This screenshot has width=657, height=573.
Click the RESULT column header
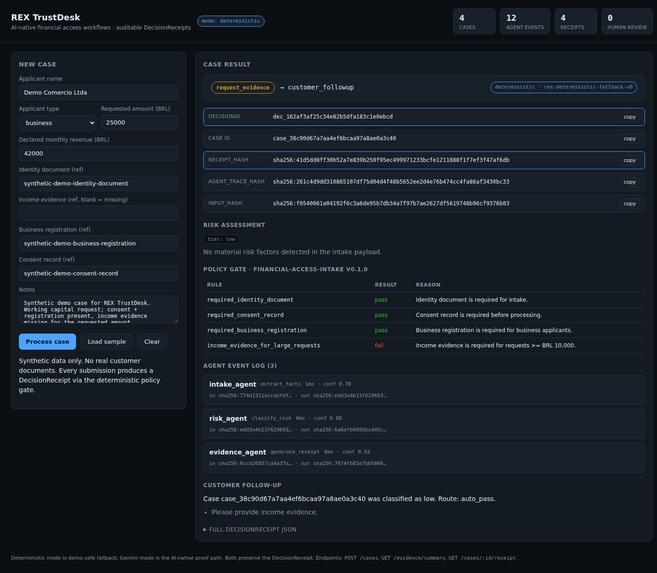pyautogui.click(x=385, y=285)
